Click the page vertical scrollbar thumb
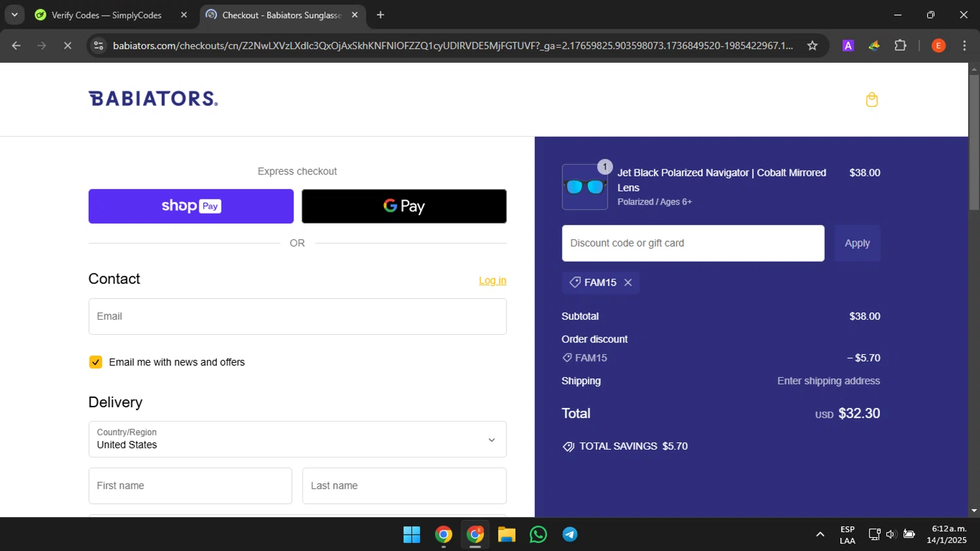980x551 pixels. 974,142
